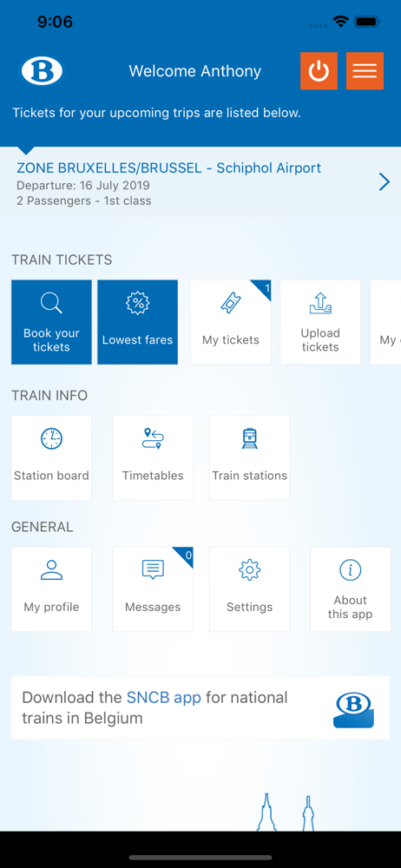Screen dimensions: 401x868
Task: Open My tickets tile
Action: (231, 322)
